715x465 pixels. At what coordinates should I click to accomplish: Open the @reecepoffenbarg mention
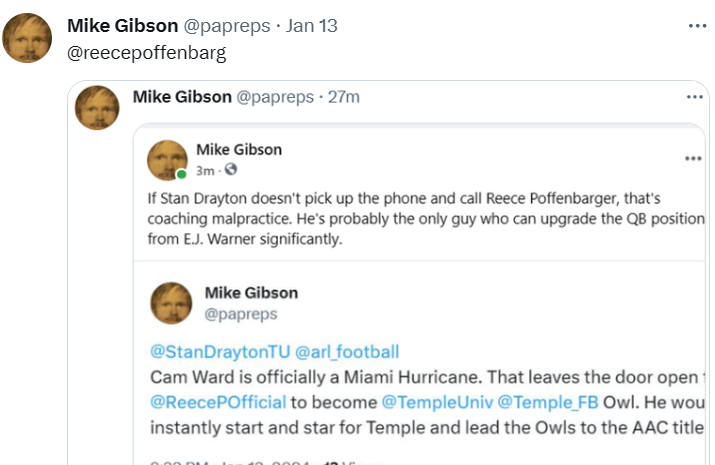pyautogui.click(x=146, y=52)
